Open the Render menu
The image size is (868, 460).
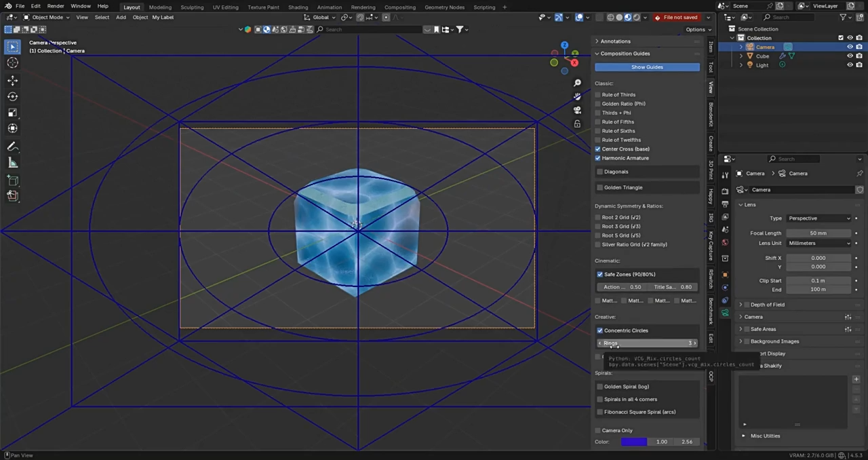[56, 7]
